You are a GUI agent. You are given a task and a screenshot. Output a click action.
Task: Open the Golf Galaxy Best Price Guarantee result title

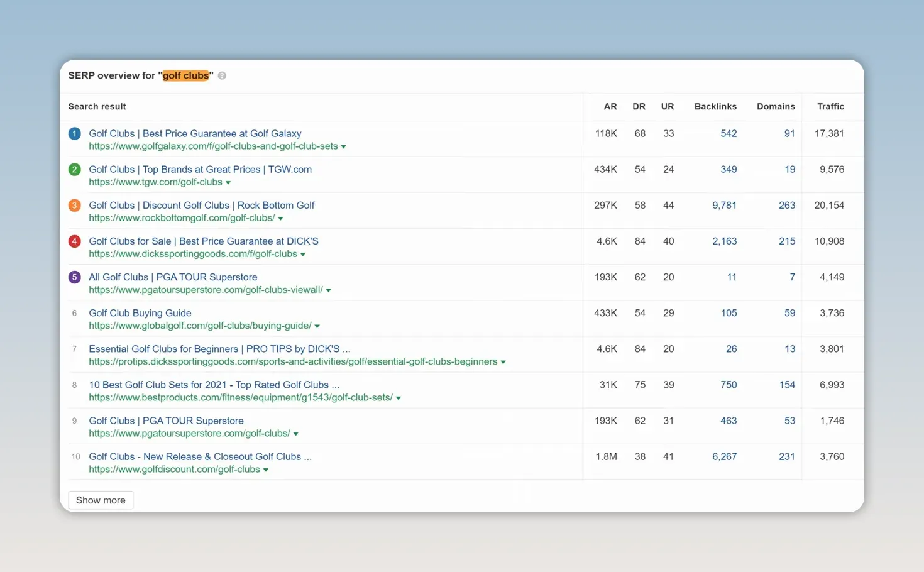pos(195,133)
